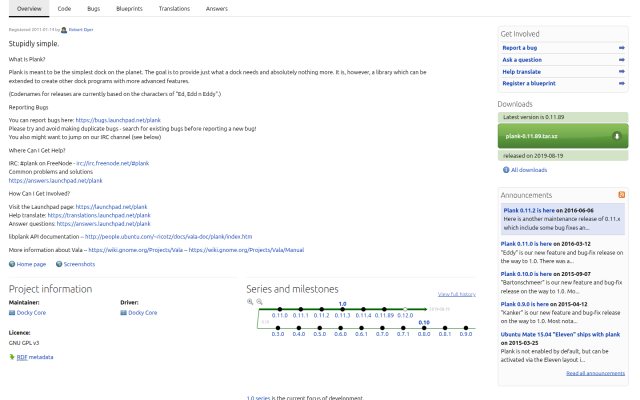This screenshot has width=640, height=400.
Task: Open the Register a blueprint link
Action: [x=529, y=83]
